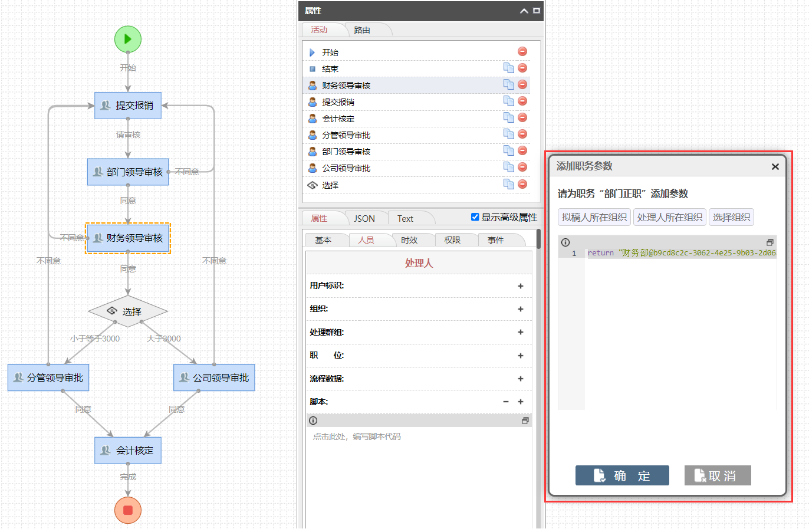
Task: Open the JSON tab
Action: 364,218
